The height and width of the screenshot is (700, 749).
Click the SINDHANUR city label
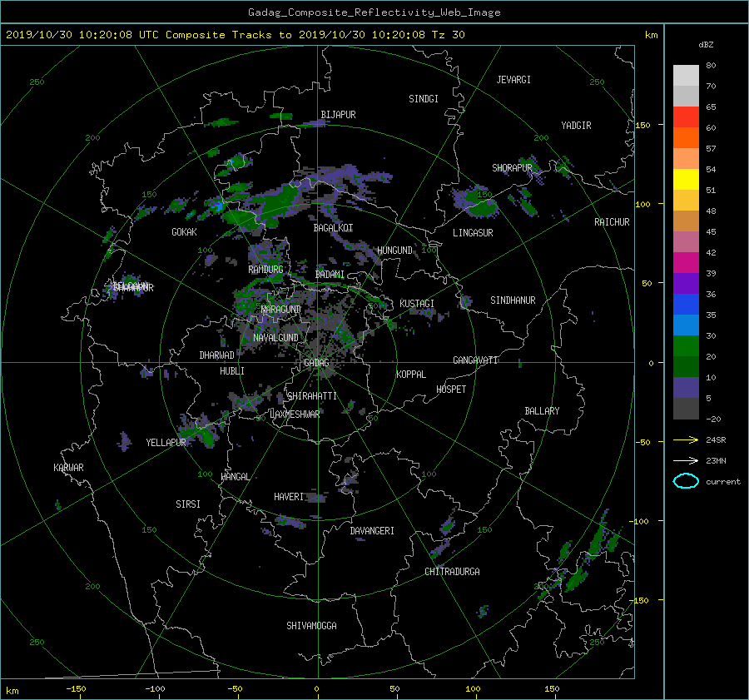tap(513, 300)
